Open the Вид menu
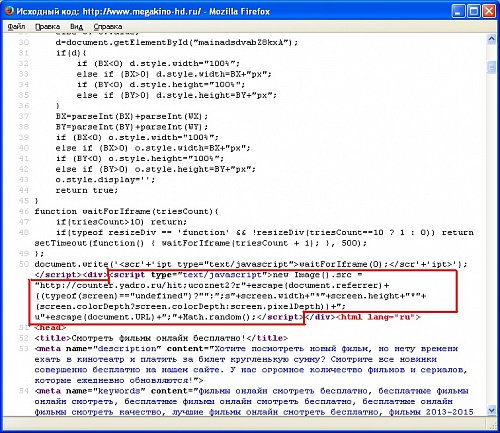 click(x=76, y=26)
